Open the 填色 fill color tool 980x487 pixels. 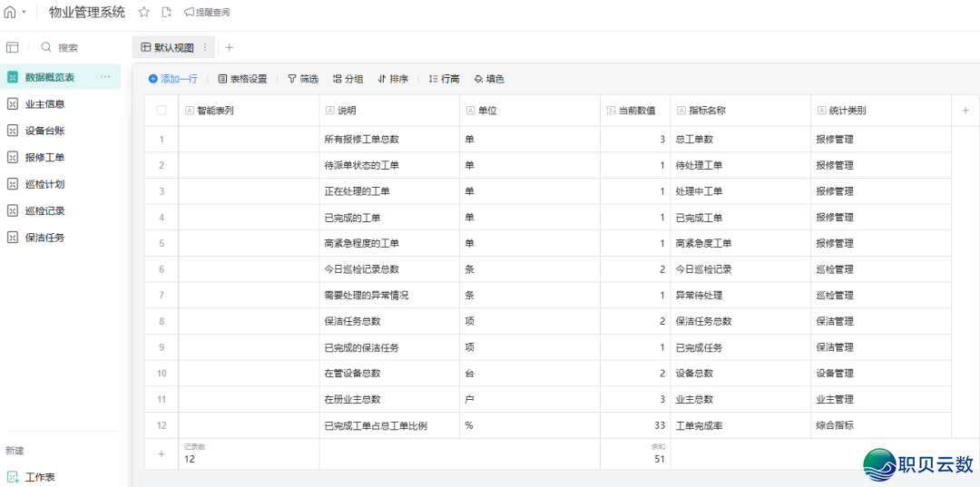489,79
